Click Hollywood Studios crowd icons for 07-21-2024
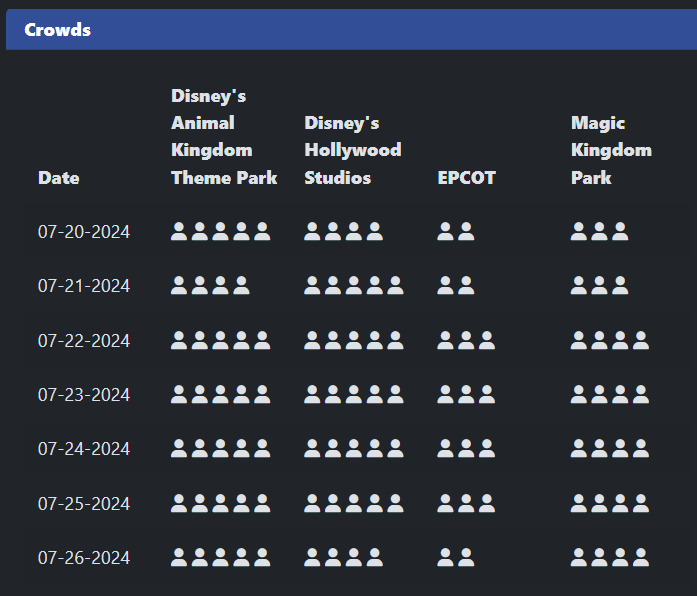This screenshot has width=697, height=596. point(354,286)
